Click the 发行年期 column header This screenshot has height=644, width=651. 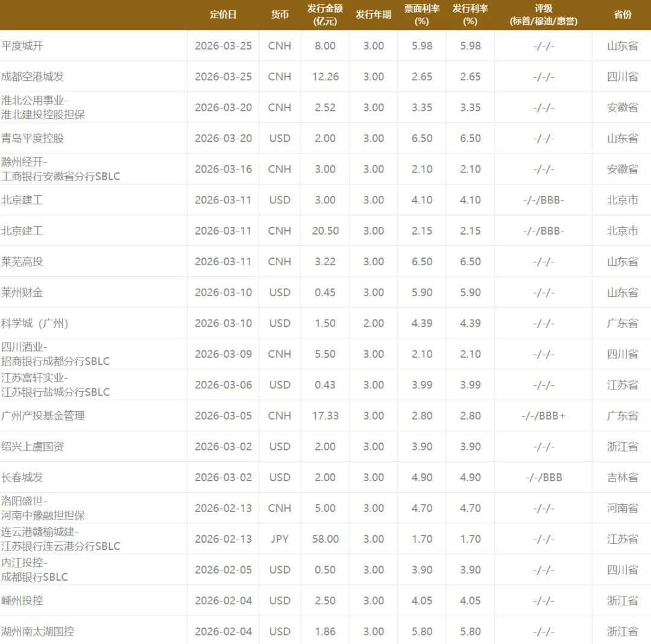[x=373, y=14]
